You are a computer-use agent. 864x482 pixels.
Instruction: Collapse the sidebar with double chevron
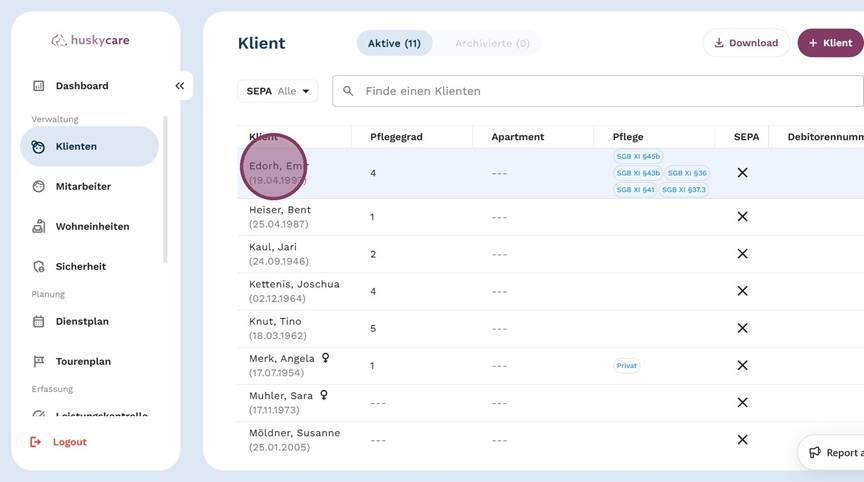click(180, 86)
